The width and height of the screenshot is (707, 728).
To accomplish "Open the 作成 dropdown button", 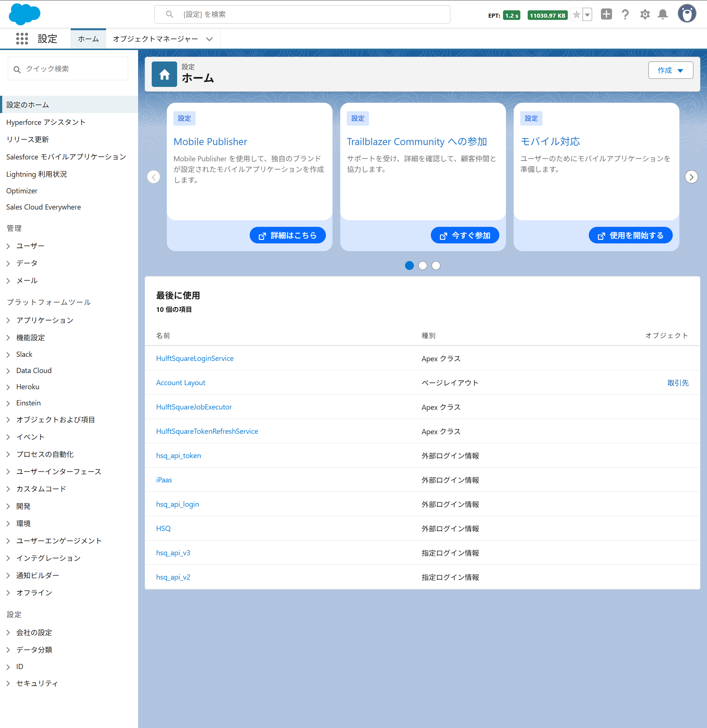I will coord(670,70).
